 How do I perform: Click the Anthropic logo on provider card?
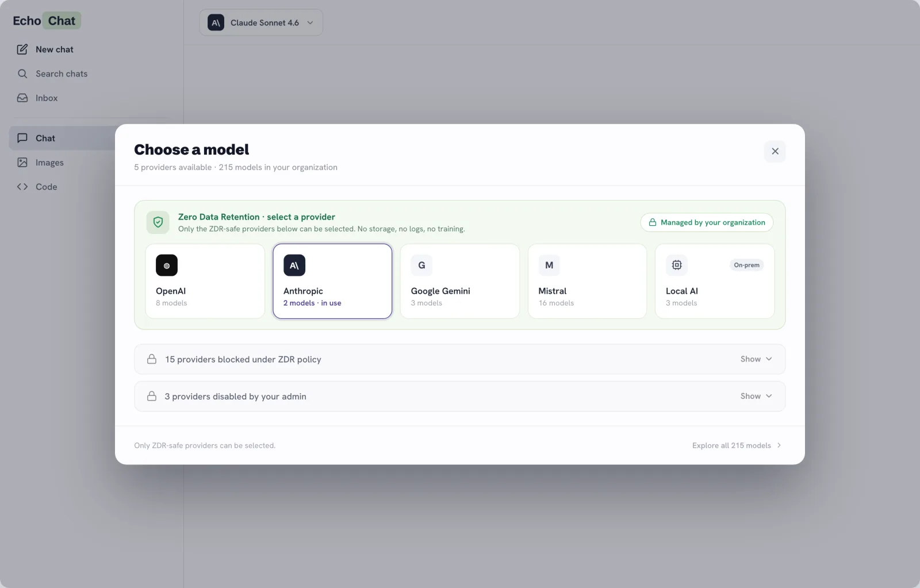tap(294, 266)
